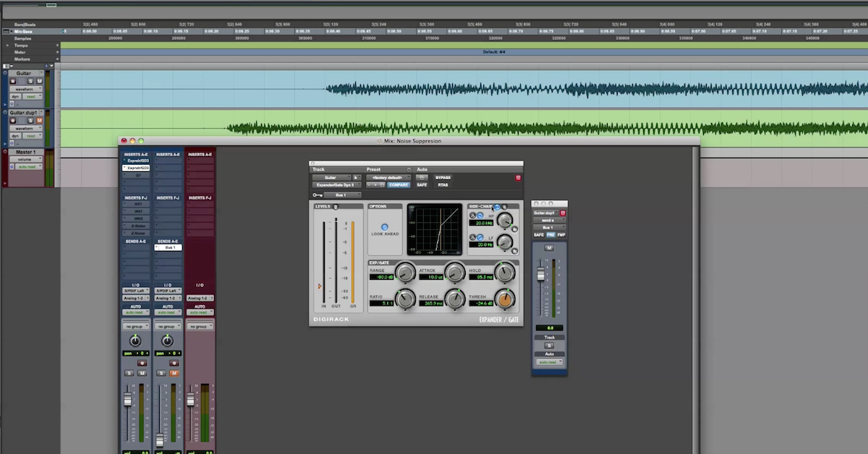The image size is (868, 454).
Task: Enable the plug-in BYPASS button
Action: tap(443, 177)
